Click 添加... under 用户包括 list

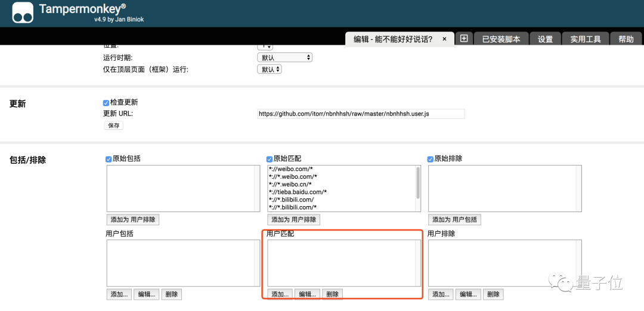(x=119, y=294)
